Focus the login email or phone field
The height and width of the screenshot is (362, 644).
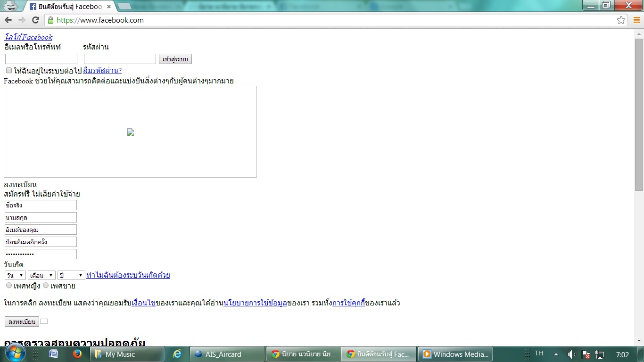(x=41, y=59)
